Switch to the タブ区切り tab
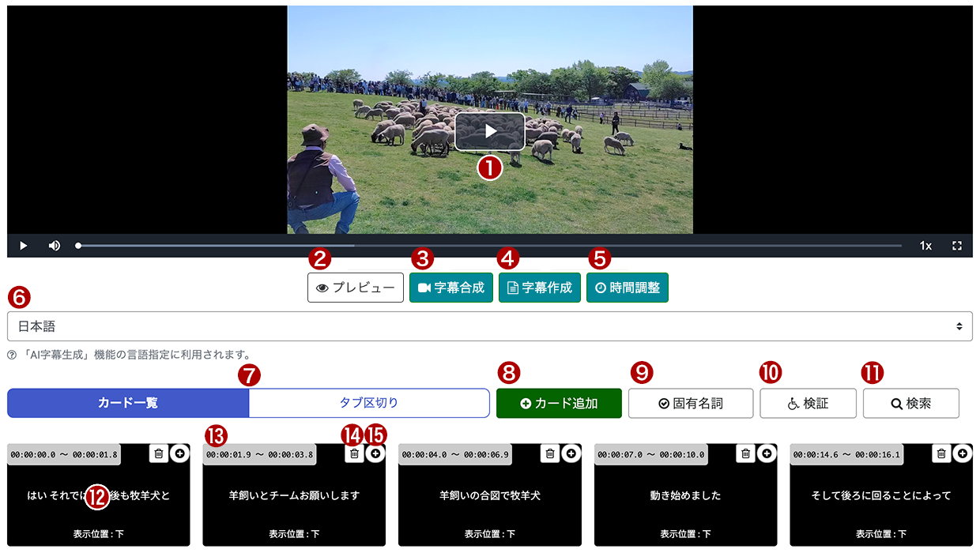This screenshot has height=553, width=980. tap(369, 403)
